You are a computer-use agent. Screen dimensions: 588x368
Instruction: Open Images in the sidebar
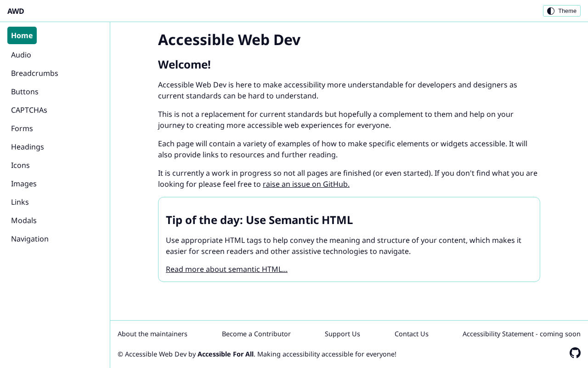[x=24, y=184]
